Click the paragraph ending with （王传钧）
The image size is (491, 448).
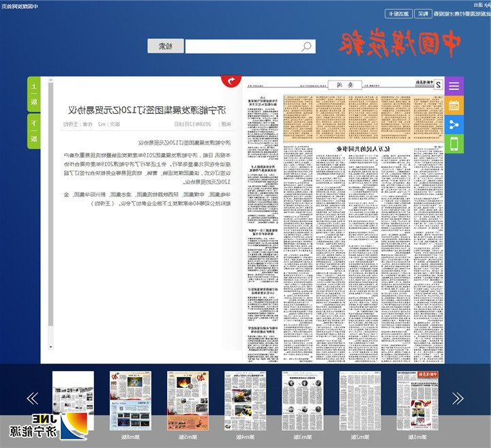pyautogui.click(x=147, y=199)
